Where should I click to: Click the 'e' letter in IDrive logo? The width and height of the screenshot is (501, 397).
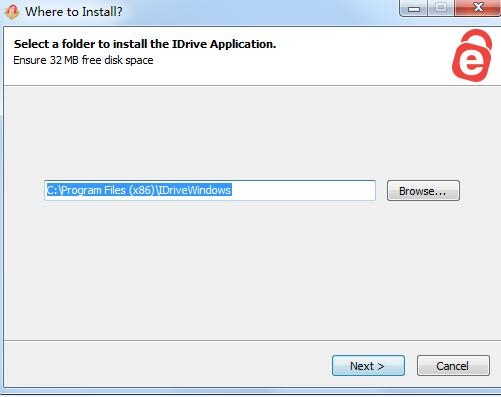click(x=471, y=63)
